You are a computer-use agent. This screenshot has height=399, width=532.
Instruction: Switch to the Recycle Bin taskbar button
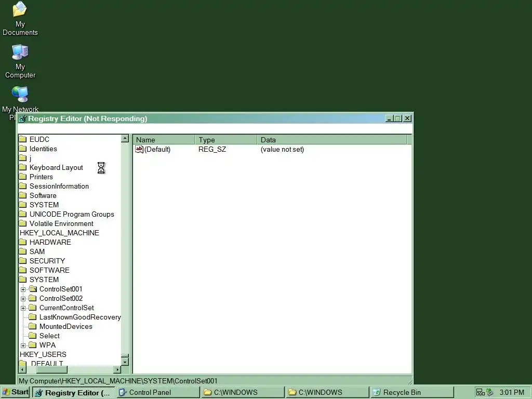coord(412,393)
